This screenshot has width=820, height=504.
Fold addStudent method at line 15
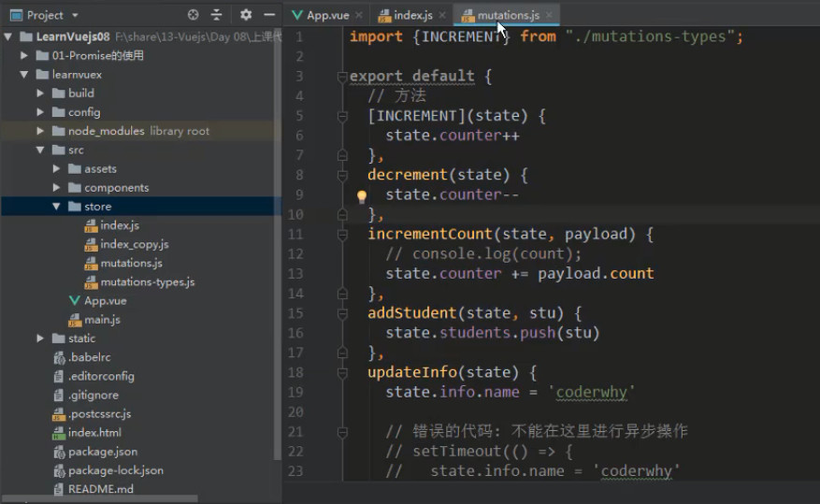point(342,313)
